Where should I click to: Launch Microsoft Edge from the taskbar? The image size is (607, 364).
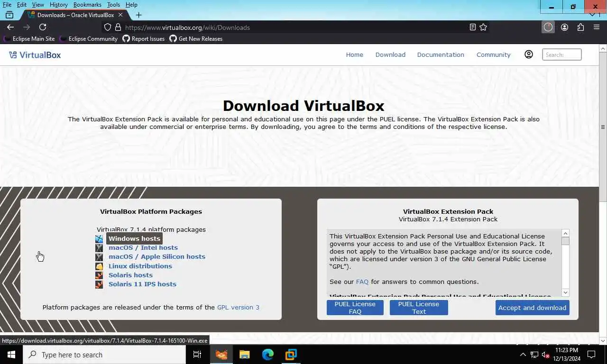click(x=267, y=355)
